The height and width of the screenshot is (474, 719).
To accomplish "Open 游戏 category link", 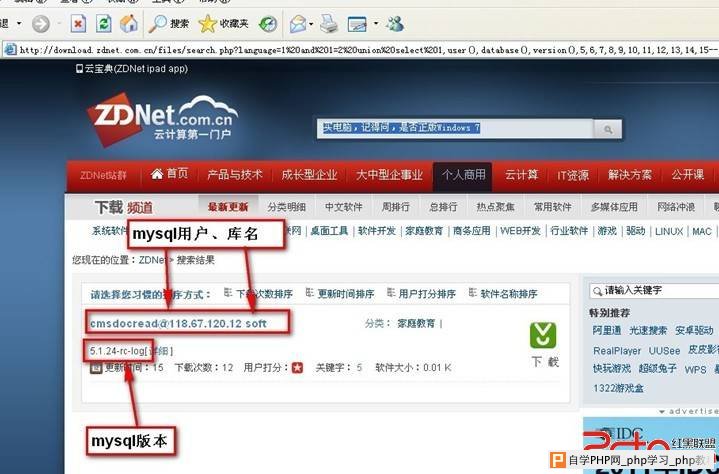I will click(607, 231).
